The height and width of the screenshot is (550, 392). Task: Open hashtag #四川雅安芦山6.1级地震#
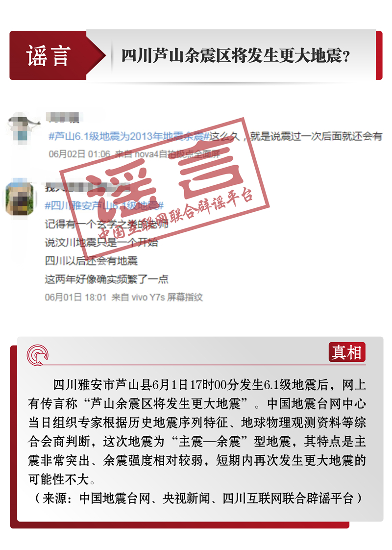(104, 205)
